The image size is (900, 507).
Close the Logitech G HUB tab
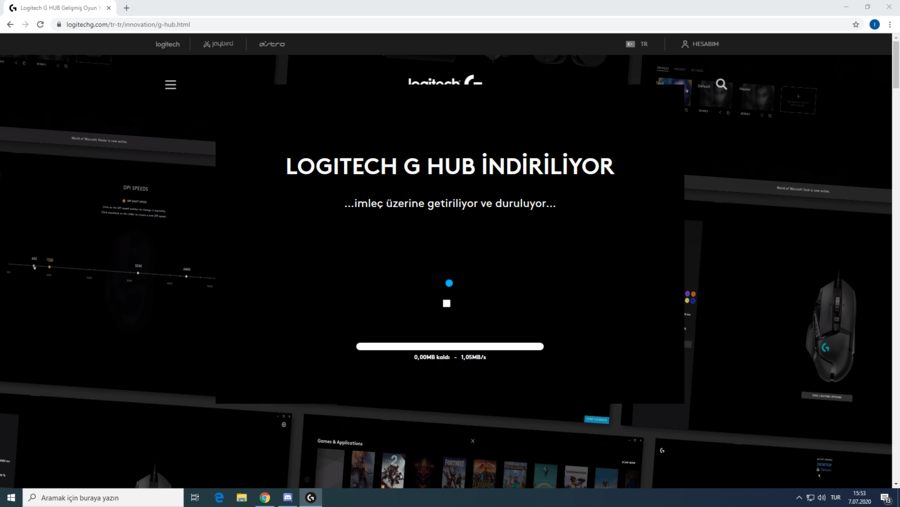tap(108, 8)
